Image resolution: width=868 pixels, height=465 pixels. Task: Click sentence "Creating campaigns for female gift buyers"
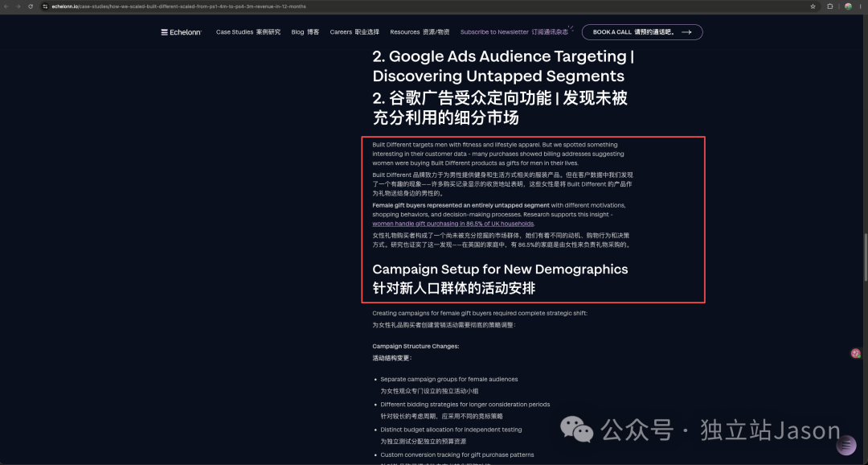pos(480,313)
